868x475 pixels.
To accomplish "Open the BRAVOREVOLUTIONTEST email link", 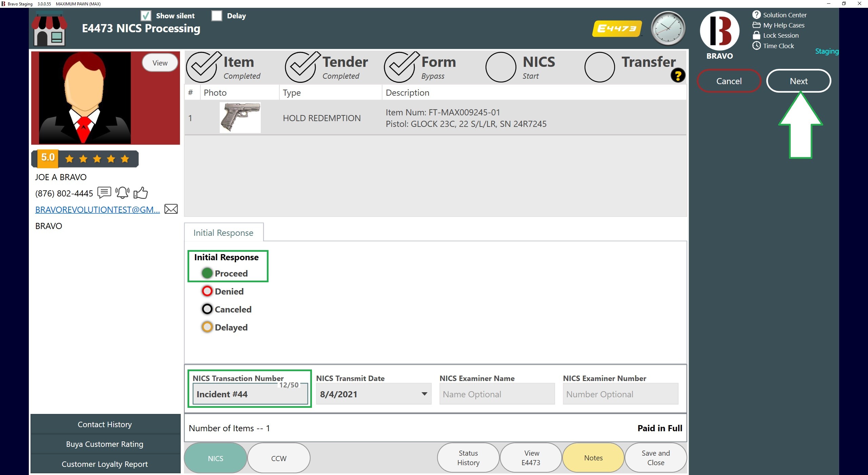I will pos(97,209).
